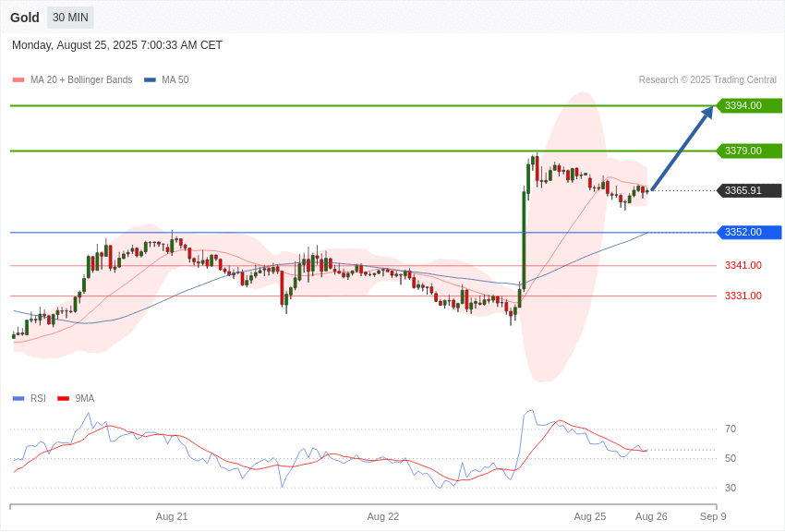
Task: Click the 3341.00 red support label
Action: click(x=743, y=265)
